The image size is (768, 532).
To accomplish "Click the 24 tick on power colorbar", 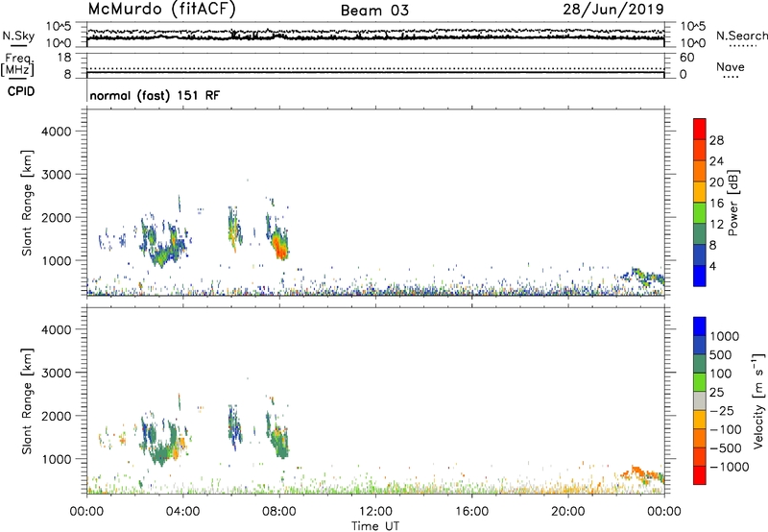I will click(x=716, y=161).
